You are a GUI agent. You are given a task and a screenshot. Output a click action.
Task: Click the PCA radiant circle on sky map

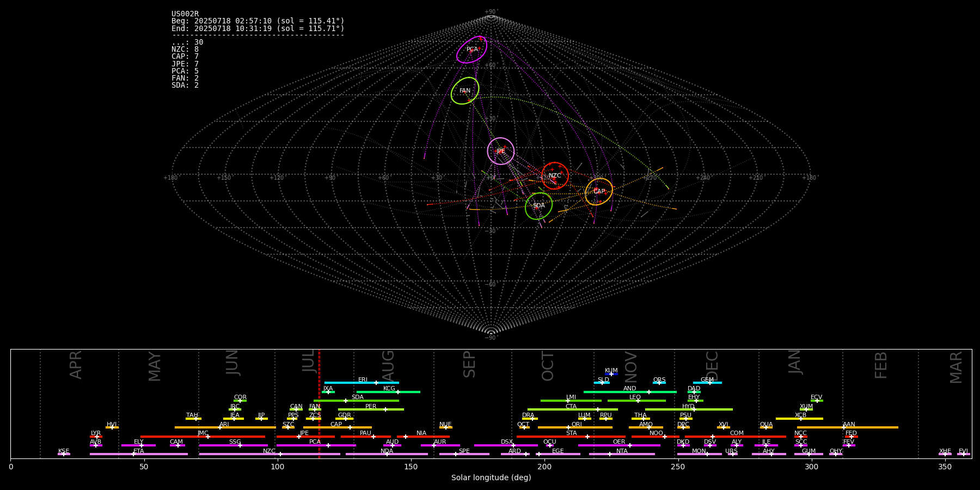click(472, 50)
